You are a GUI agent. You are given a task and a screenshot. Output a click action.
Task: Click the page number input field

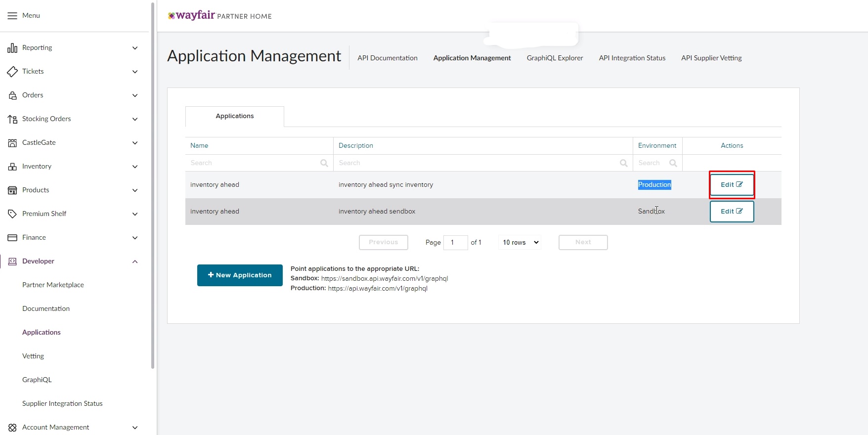pos(455,242)
